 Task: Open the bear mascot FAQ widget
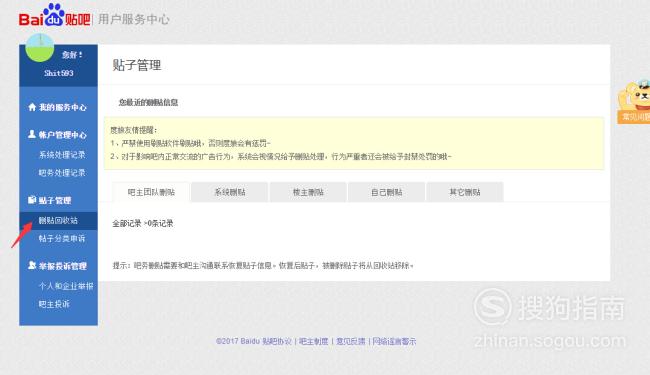click(633, 102)
